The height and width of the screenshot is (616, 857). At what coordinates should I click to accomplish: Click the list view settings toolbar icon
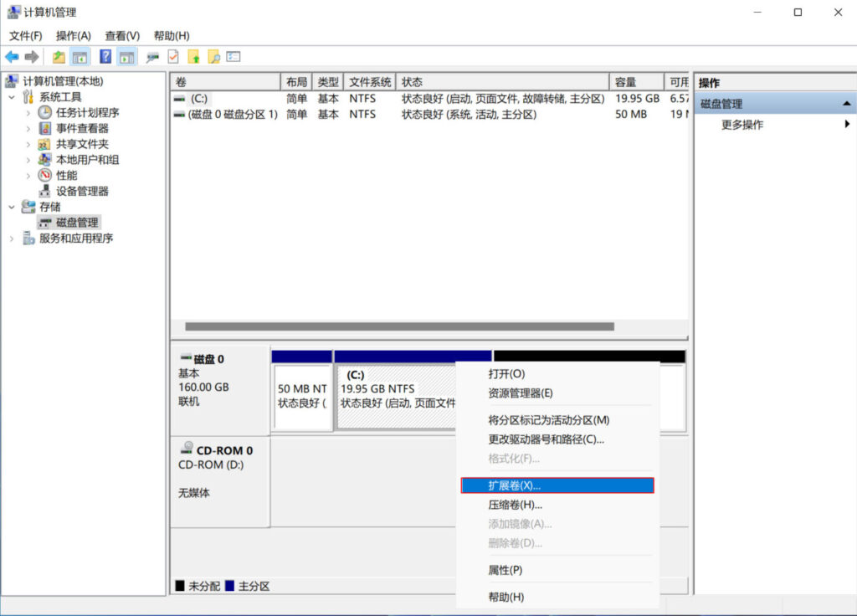point(233,56)
